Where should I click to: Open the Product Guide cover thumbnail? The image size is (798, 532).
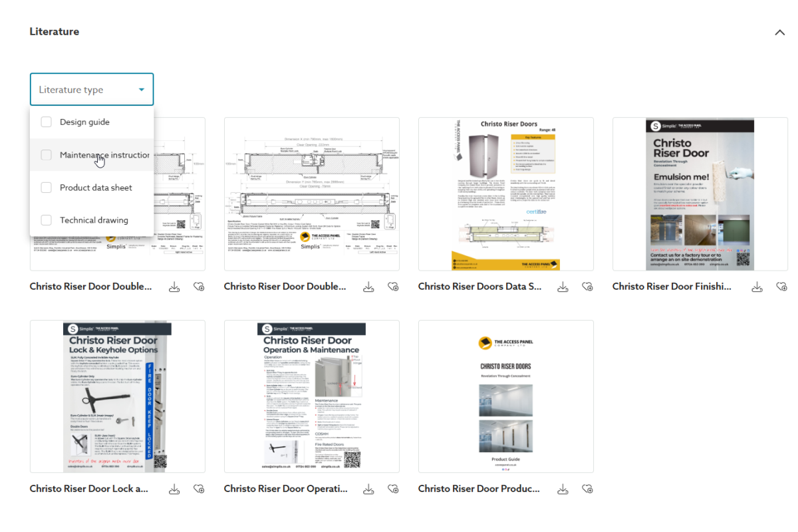(x=506, y=396)
